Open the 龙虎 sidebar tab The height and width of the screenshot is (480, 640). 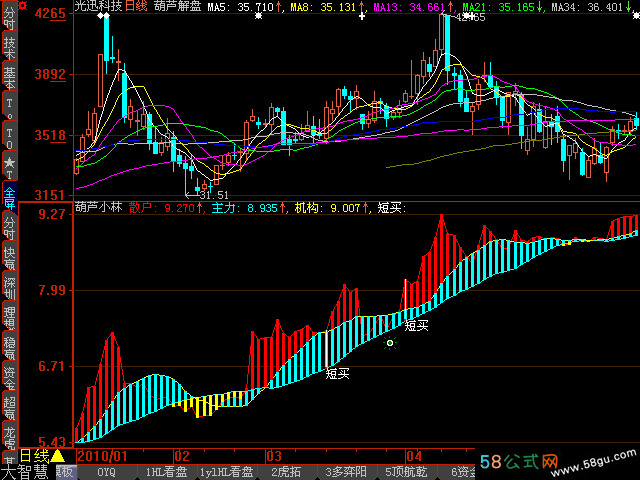tap(9, 438)
